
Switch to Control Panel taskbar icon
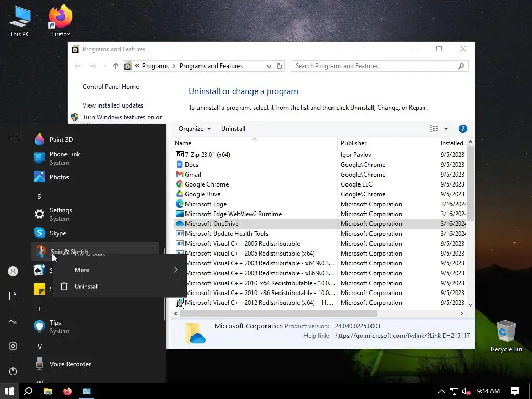tap(87, 391)
